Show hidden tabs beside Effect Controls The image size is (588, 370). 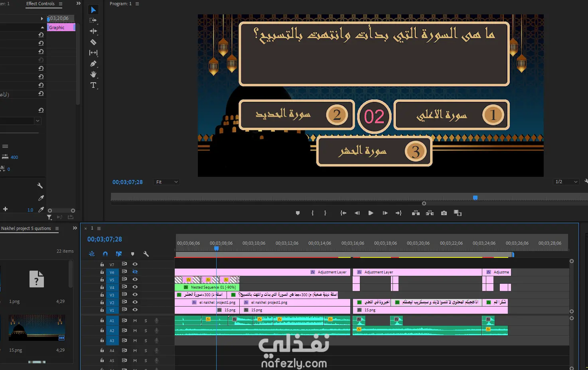point(79,4)
